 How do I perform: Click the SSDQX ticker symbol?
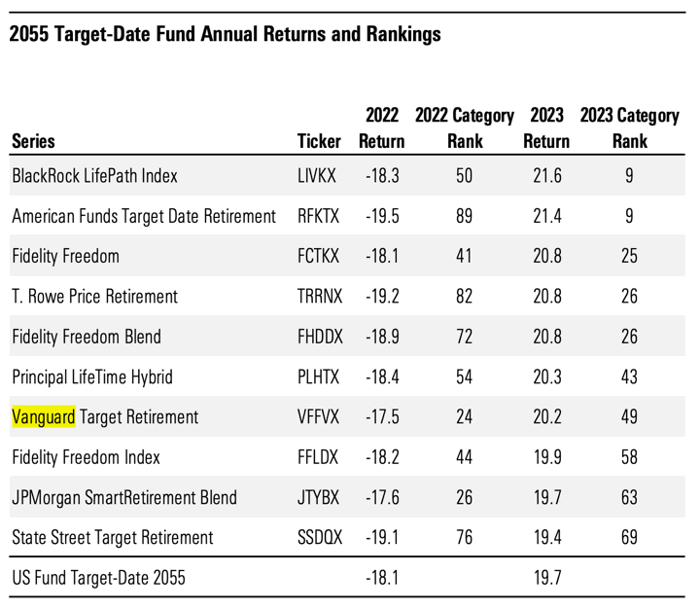click(x=319, y=537)
